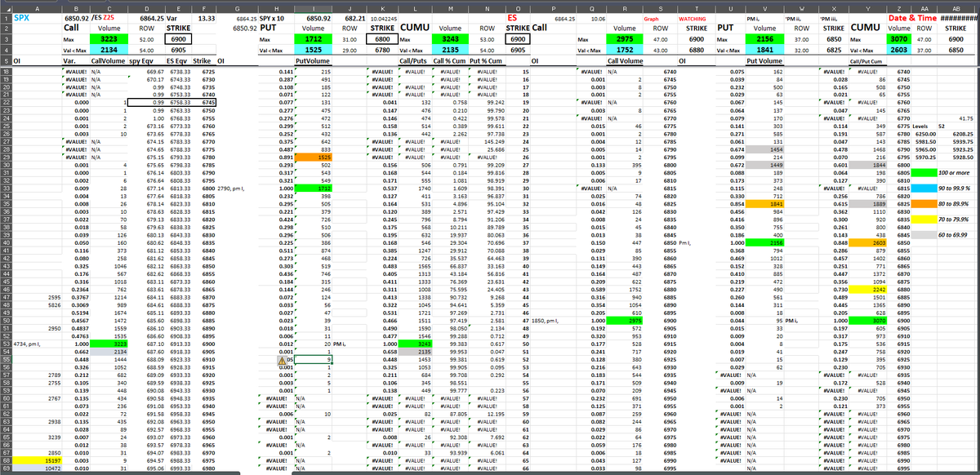This screenshot has width=980, height=475.
Task: Select the yellow legend swatch for 70 to 79.9%
Action: (x=925, y=220)
